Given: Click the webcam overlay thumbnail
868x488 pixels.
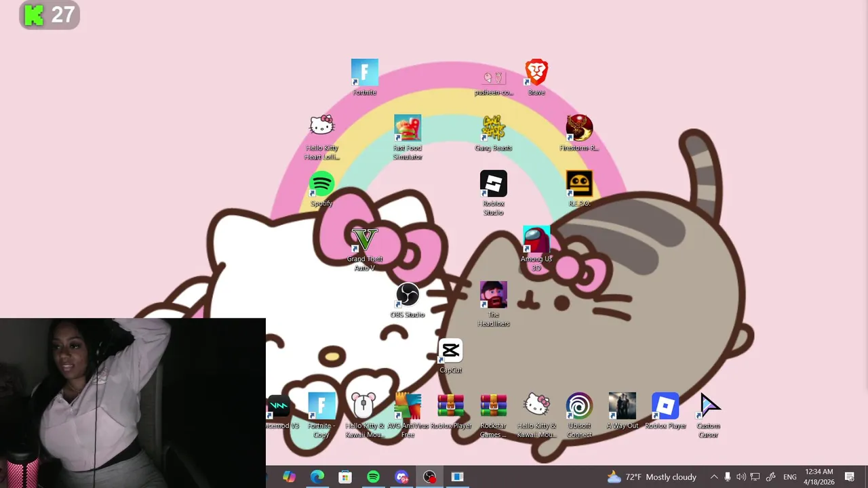Looking at the screenshot, I should (133, 403).
